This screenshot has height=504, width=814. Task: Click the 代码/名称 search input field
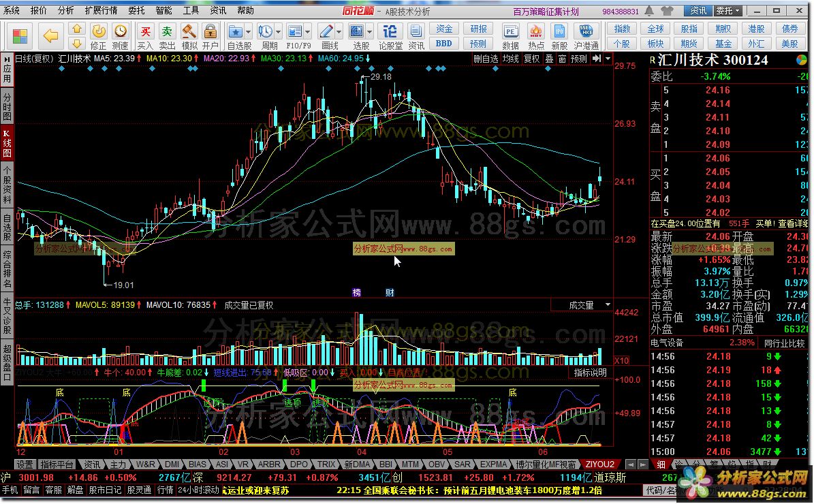point(660,490)
